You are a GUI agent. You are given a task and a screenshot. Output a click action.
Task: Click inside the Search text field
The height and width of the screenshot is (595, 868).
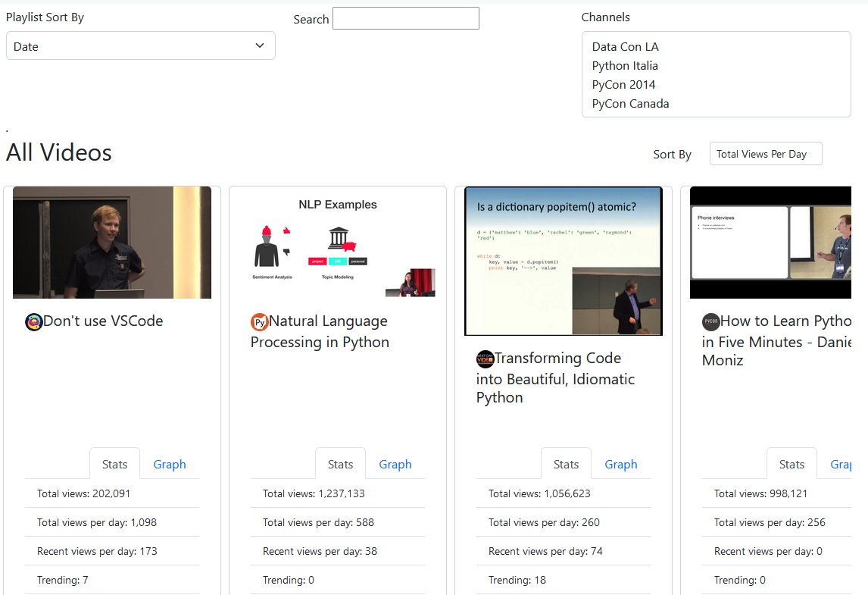pos(405,19)
